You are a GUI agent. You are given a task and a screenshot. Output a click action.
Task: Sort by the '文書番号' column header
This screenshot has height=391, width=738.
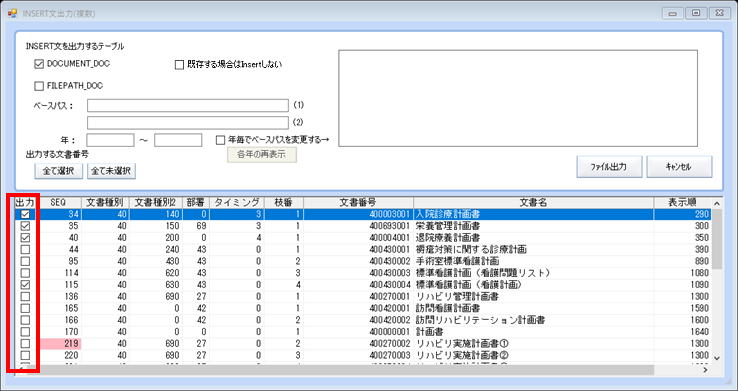coord(359,202)
